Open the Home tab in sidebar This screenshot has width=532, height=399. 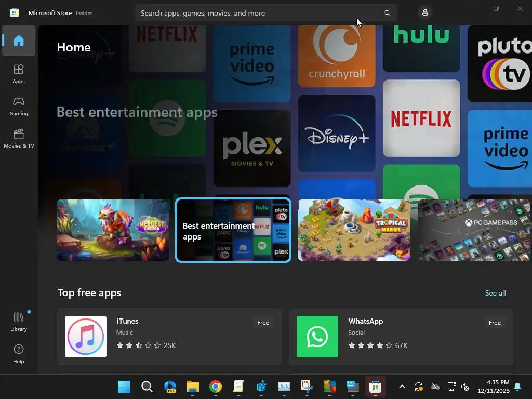click(19, 41)
